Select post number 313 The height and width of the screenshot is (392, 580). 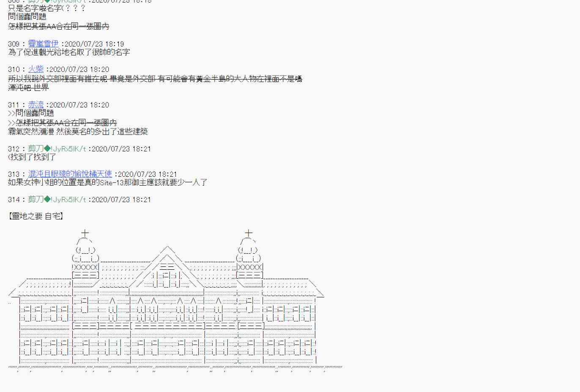pos(14,175)
